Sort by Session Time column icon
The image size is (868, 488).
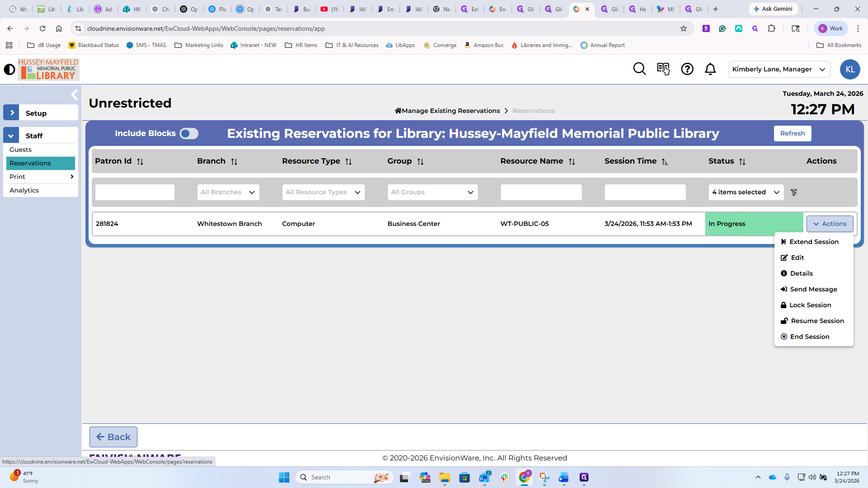pos(665,162)
